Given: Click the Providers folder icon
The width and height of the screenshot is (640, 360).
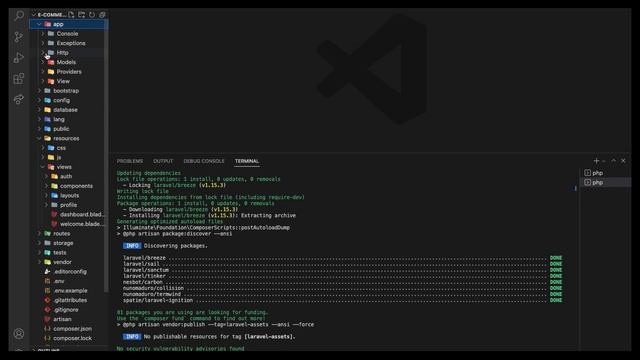Looking at the screenshot, I should (x=51, y=71).
